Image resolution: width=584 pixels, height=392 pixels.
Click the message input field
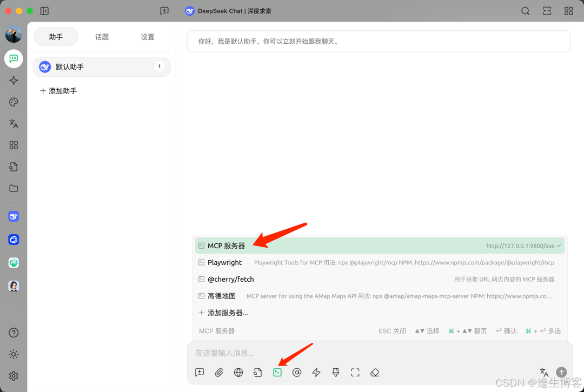point(380,353)
